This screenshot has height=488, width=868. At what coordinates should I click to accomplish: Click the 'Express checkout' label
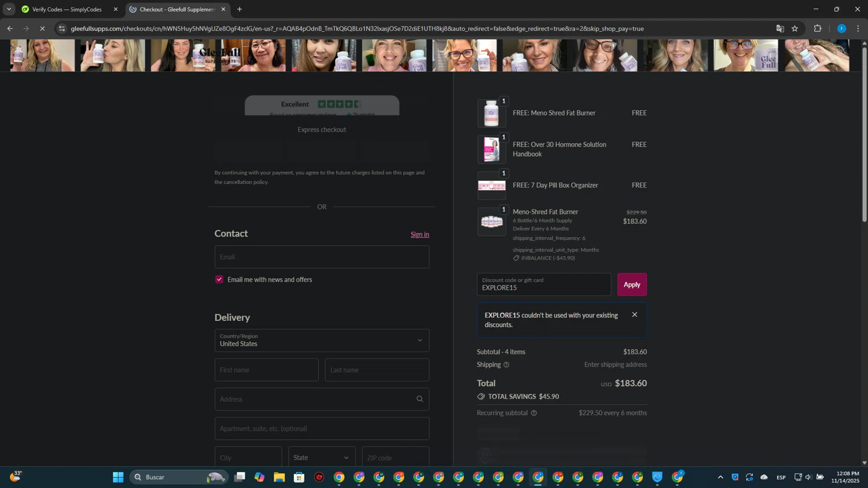[x=322, y=130]
